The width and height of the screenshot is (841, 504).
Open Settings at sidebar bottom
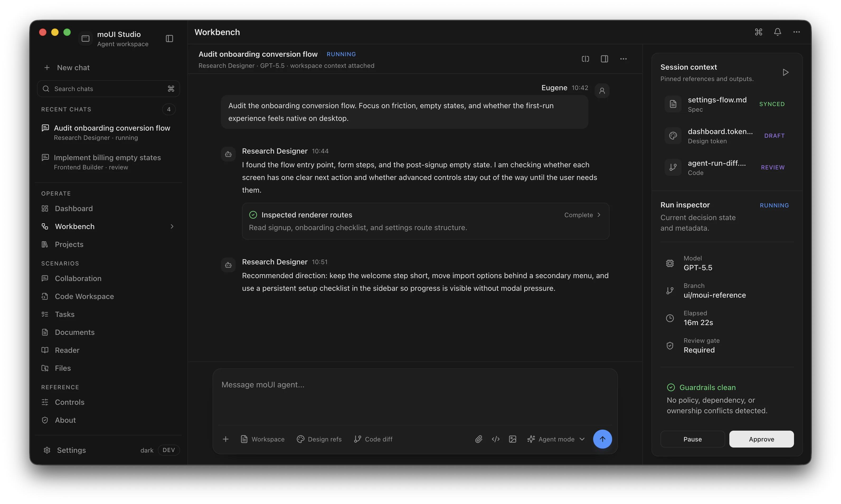(64, 450)
